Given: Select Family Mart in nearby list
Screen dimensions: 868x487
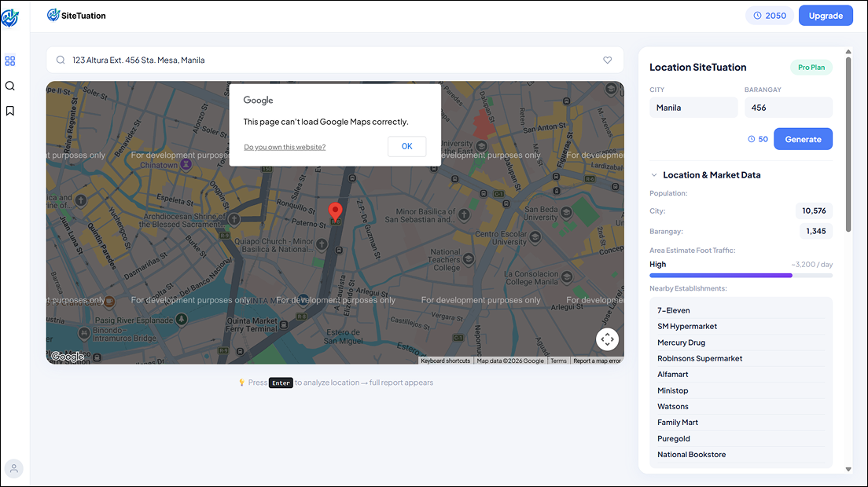Looking at the screenshot, I should point(741,423).
